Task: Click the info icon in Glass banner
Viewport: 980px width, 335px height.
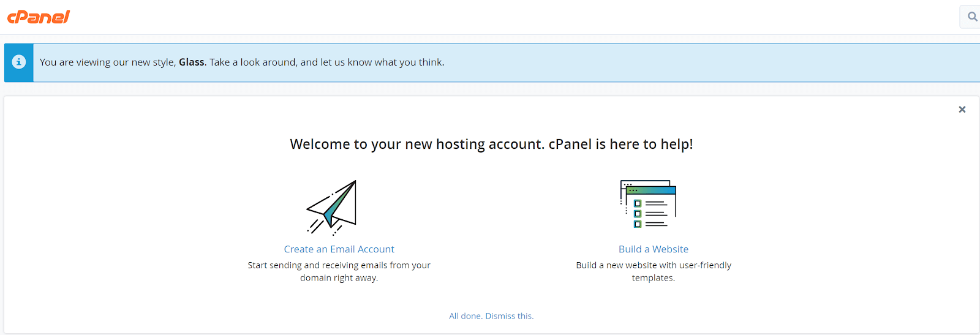Action: 19,62
